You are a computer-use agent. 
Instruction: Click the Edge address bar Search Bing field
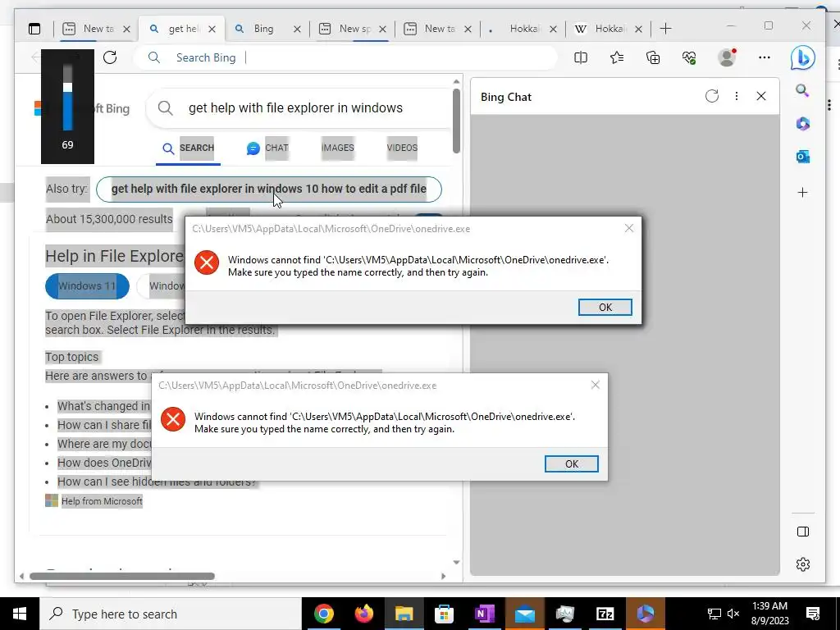tap(345, 57)
